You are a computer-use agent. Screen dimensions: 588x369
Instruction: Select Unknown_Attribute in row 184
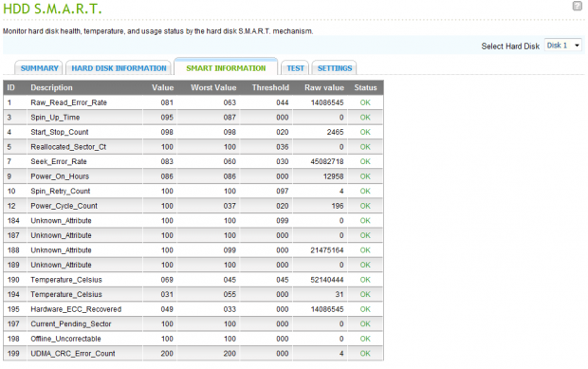click(61, 220)
